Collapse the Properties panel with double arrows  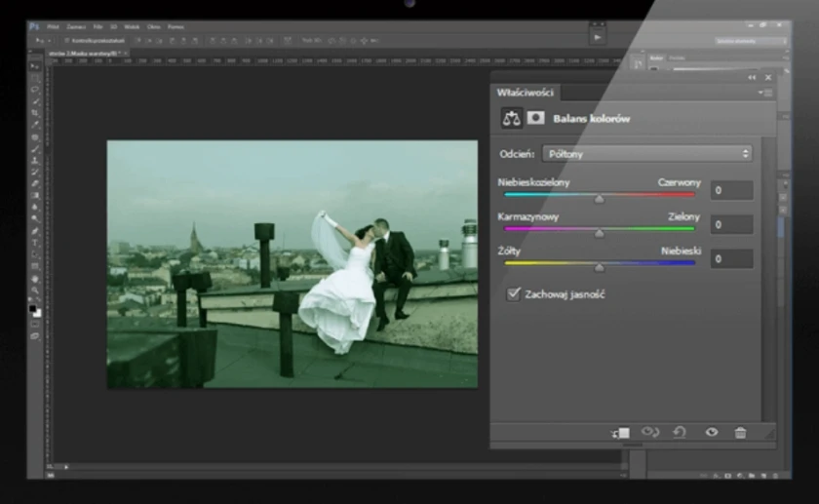click(x=752, y=77)
